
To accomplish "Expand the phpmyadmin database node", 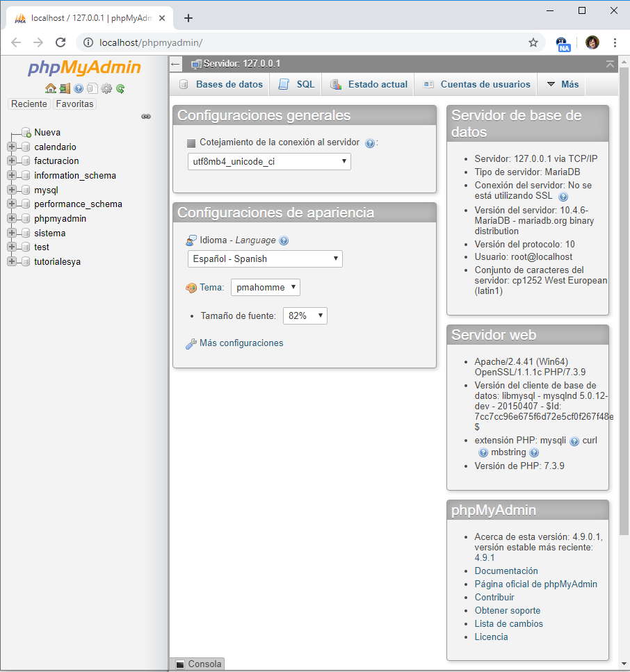I will click(x=12, y=218).
